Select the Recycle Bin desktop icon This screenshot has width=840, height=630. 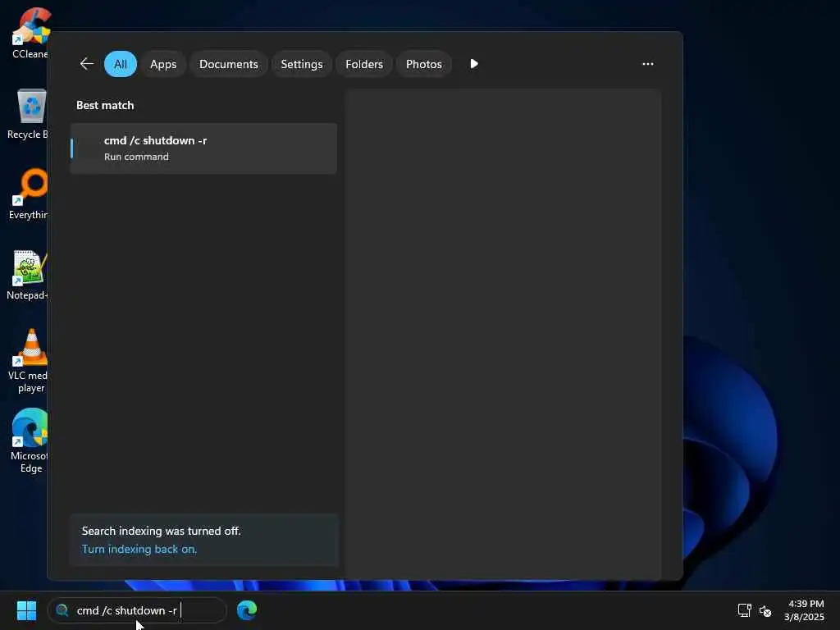pos(28,114)
